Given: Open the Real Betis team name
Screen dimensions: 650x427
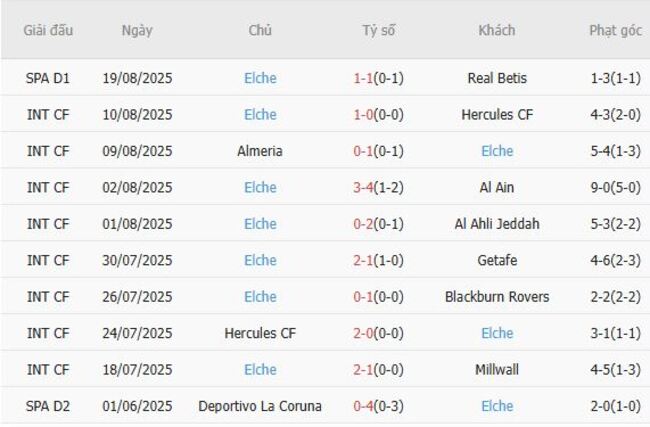Looking at the screenshot, I should coord(497,78).
